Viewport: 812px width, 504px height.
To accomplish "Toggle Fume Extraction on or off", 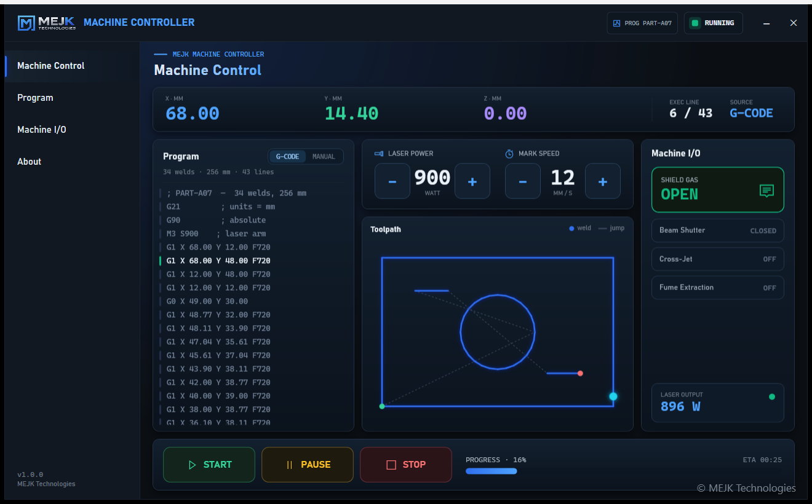I will pyautogui.click(x=718, y=288).
